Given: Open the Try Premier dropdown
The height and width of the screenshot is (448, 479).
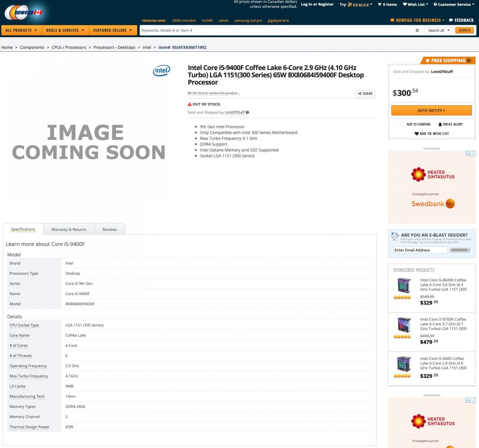Looking at the screenshot, I should (x=356, y=5).
